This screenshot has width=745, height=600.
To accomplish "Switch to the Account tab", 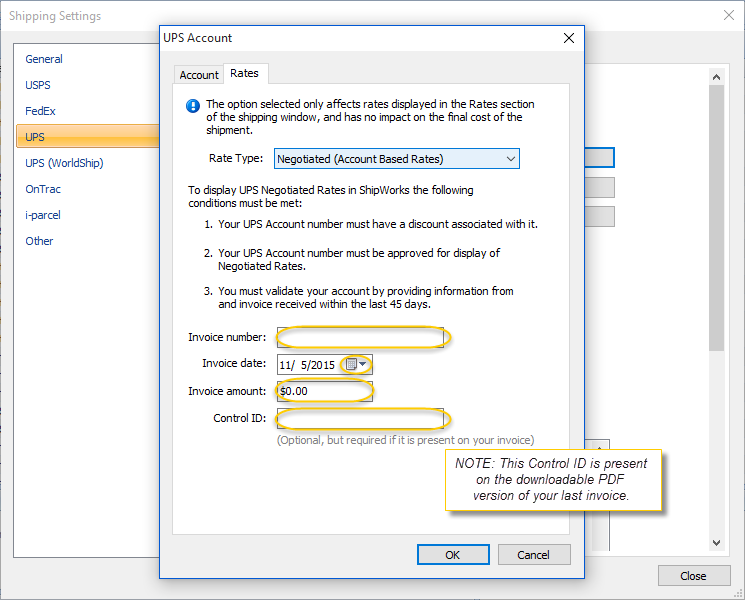I will [x=199, y=75].
